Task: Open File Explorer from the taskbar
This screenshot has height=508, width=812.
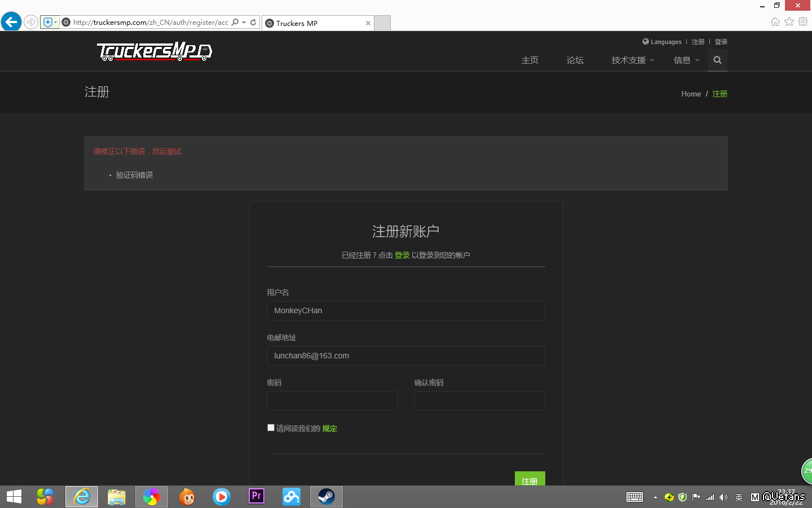Action: click(117, 497)
